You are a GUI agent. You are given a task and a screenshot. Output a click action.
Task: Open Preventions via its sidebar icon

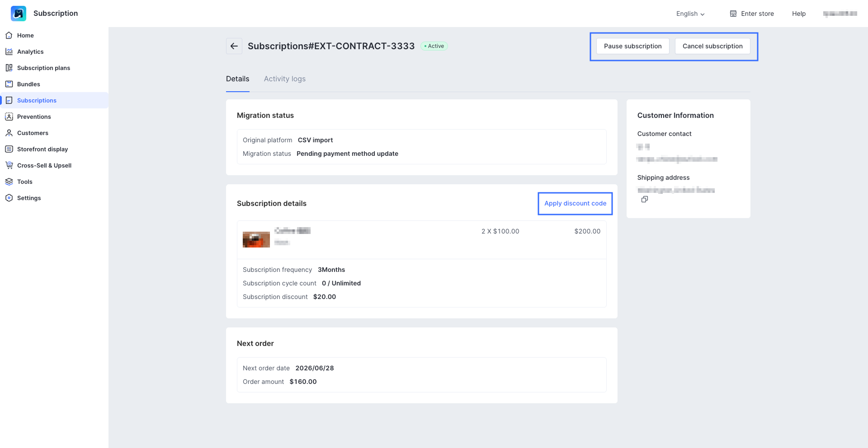coord(9,117)
